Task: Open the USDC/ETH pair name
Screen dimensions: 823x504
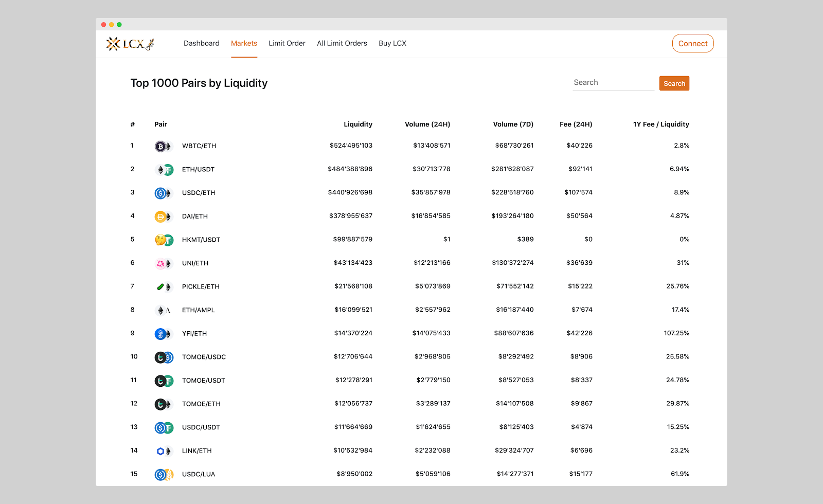Action: tap(199, 193)
